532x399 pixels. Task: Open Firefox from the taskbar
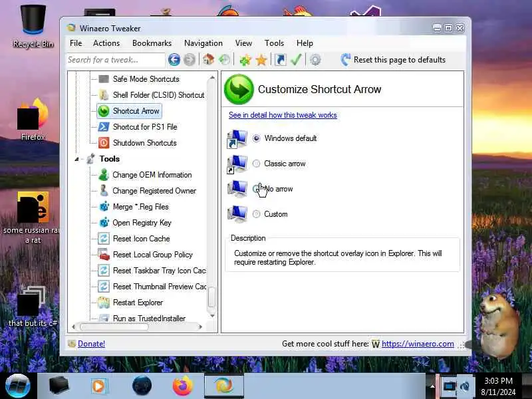click(182, 386)
